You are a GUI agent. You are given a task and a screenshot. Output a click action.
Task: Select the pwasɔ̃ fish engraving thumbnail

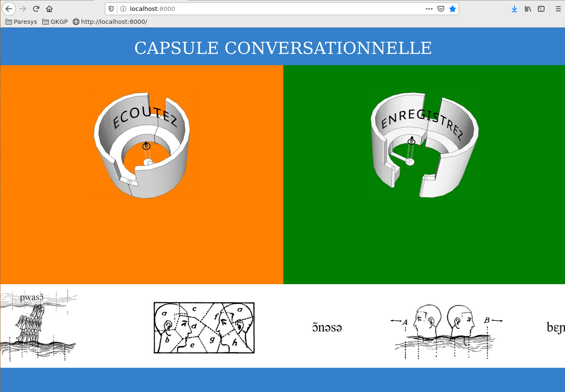point(38,326)
